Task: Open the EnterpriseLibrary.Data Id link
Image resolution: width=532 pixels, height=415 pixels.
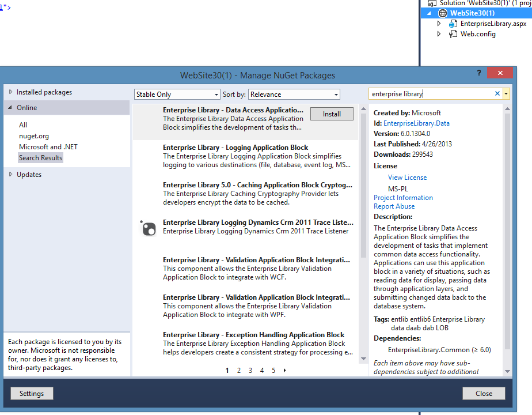Action: pos(416,123)
